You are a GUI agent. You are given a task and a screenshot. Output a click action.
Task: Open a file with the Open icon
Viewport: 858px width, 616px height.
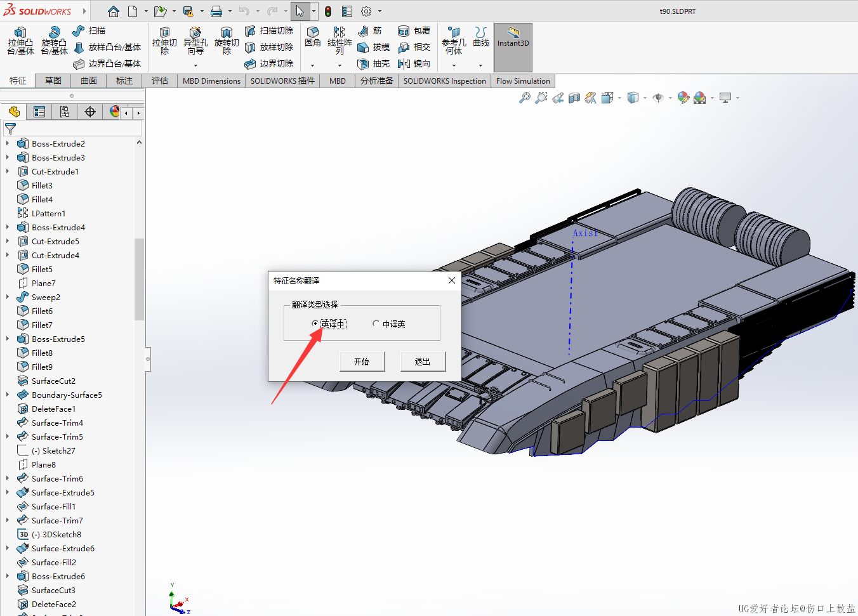coord(160,11)
